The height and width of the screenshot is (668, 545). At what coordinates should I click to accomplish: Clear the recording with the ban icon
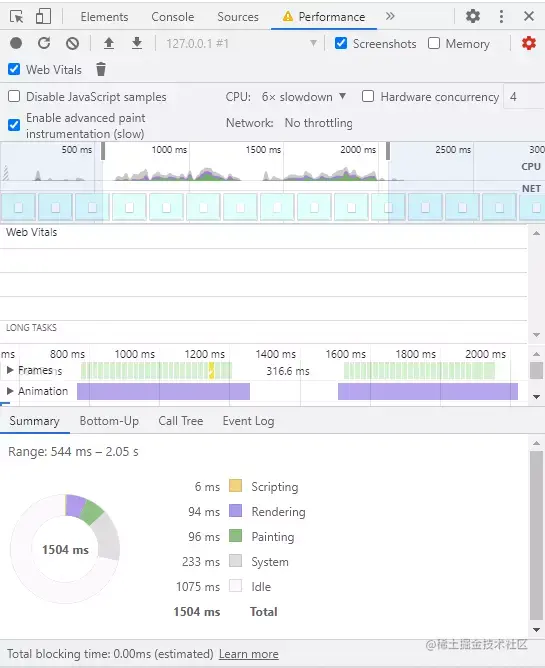(x=72, y=43)
